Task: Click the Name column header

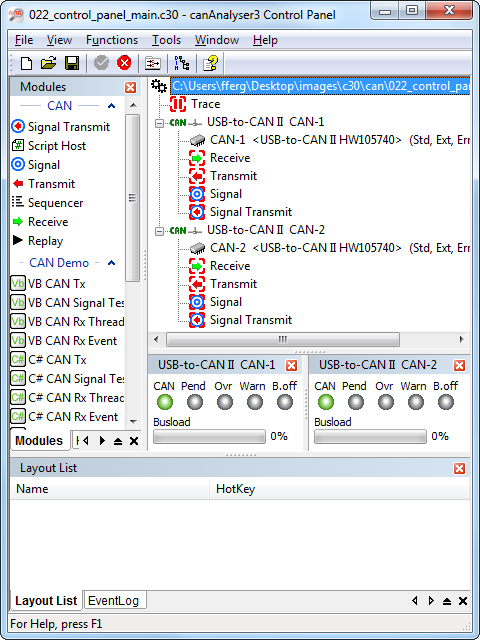Action: [x=110, y=489]
